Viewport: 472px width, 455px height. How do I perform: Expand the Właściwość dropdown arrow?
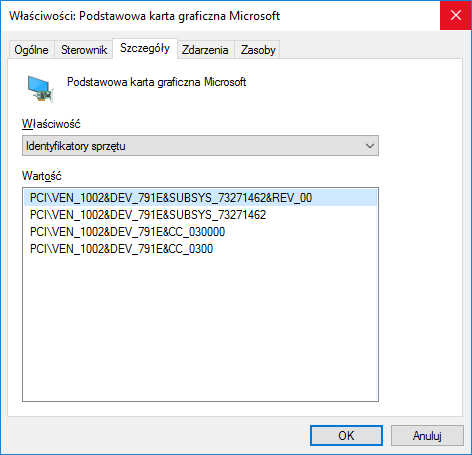tap(369, 146)
